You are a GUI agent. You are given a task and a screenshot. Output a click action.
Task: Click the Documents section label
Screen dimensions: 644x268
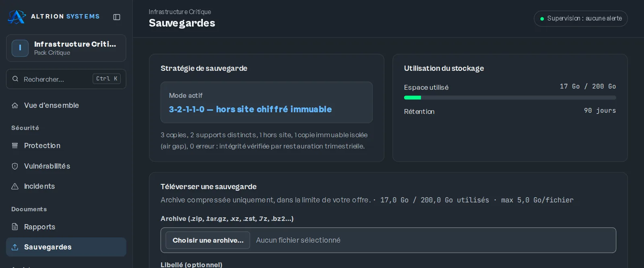pos(29,209)
